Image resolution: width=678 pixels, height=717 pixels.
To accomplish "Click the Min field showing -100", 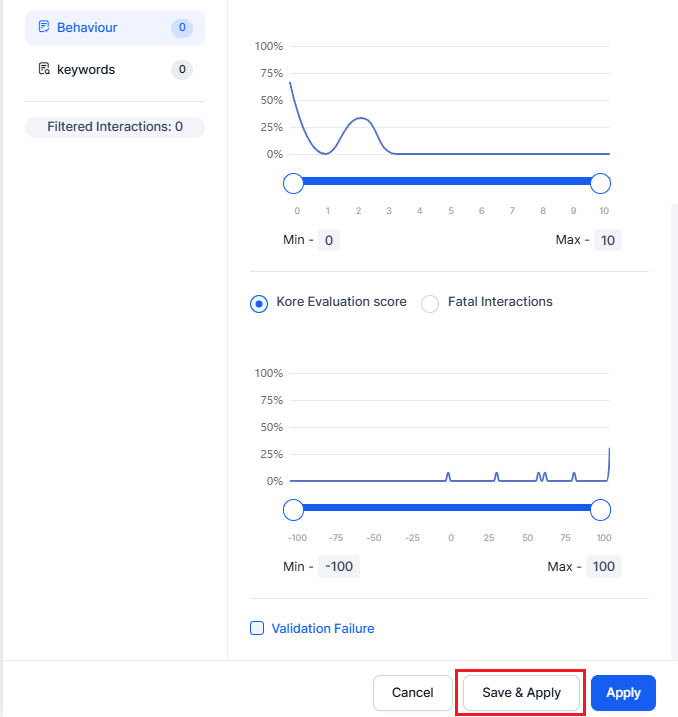I will [339, 567].
